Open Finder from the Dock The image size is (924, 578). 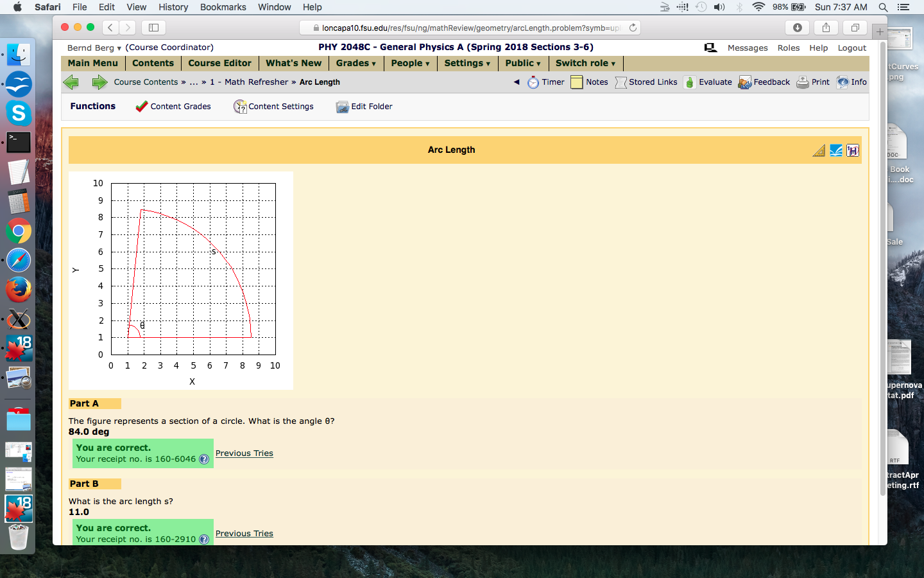[x=19, y=55]
